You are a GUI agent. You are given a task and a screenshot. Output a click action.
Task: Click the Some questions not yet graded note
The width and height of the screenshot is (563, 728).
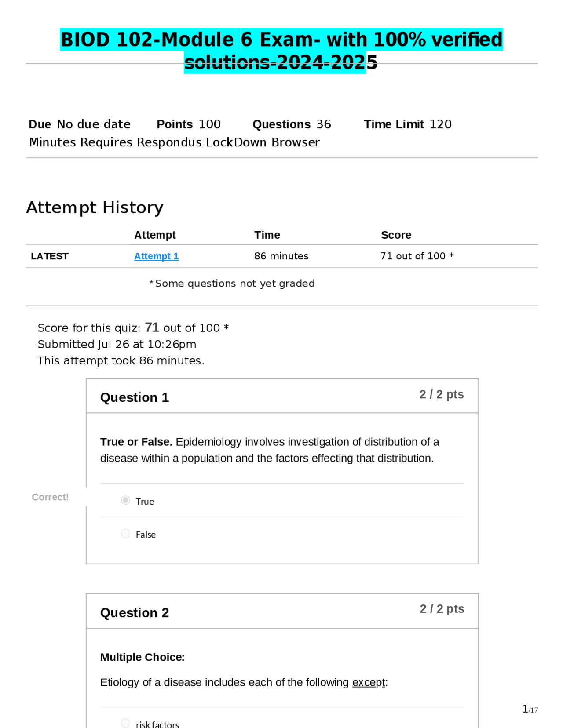tap(232, 284)
